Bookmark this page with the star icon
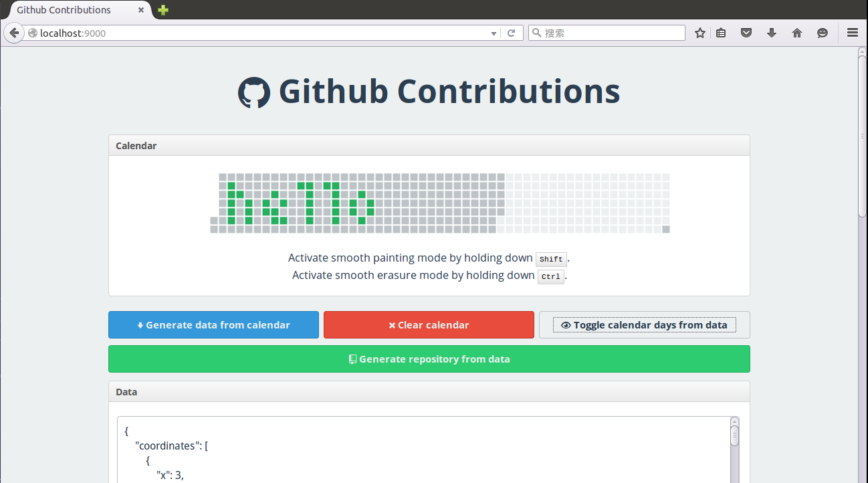 coord(700,33)
